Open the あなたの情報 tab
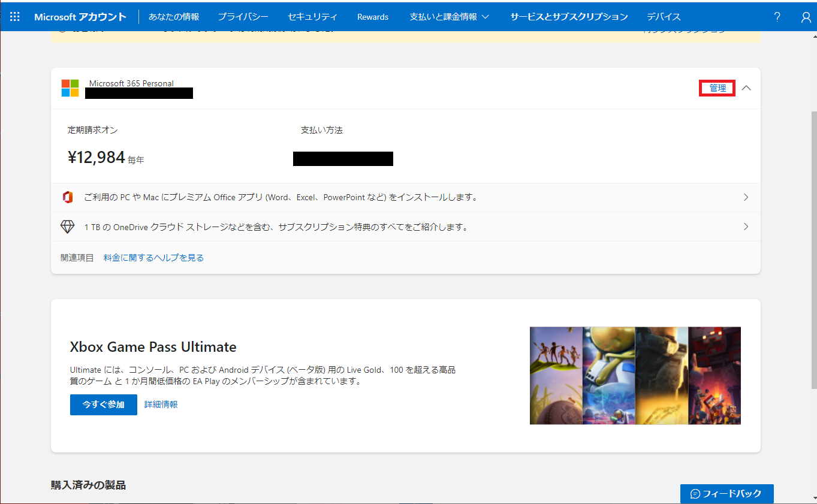The width and height of the screenshot is (817, 504). [x=174, y=17]
